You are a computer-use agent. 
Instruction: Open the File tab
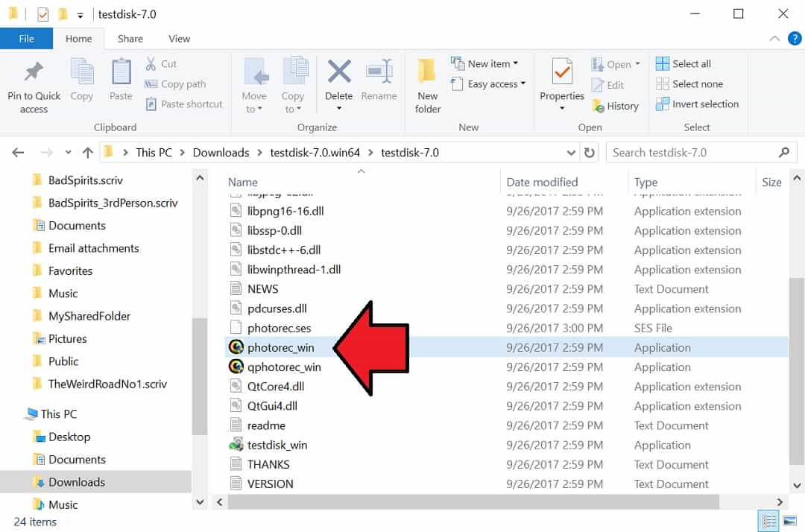coord(26,39)
